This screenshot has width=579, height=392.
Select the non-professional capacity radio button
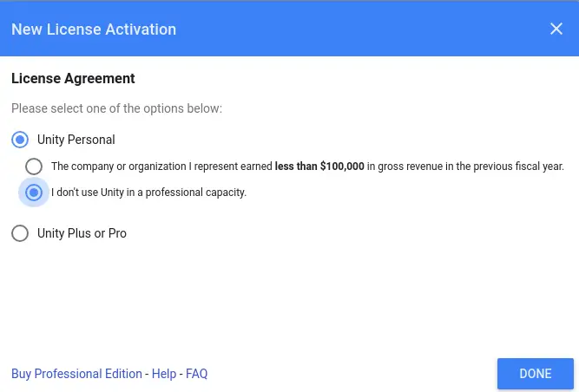click(x=34, y=193)
